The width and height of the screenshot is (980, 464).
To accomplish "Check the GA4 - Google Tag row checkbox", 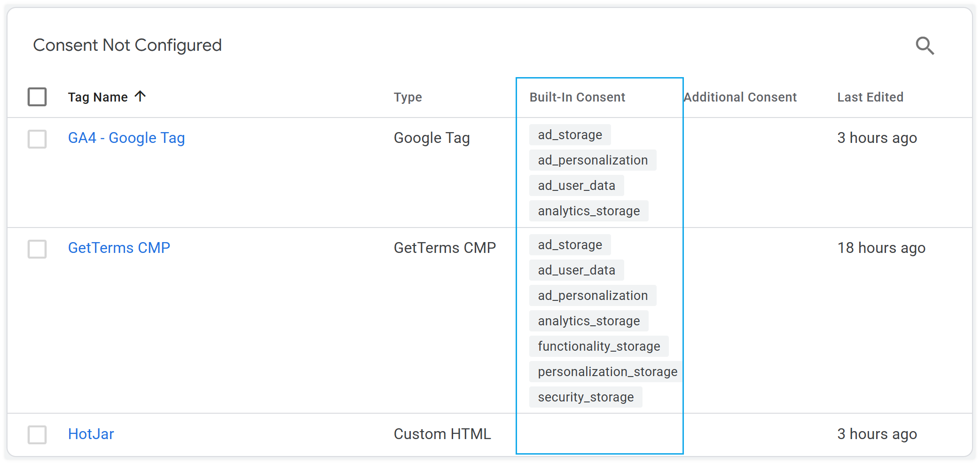I will click(37, 139).
